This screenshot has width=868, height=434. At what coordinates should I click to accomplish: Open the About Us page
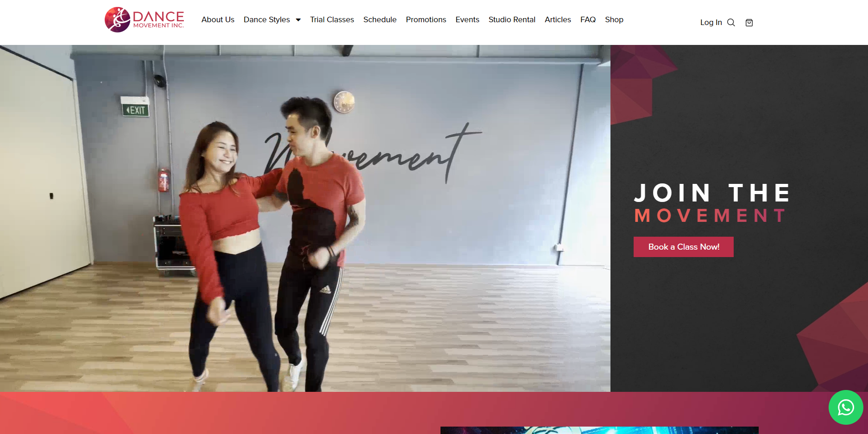(218, 19)
